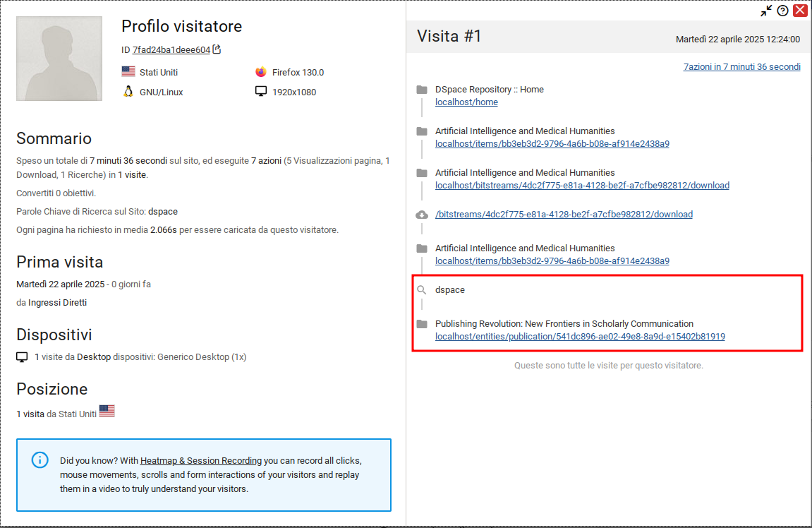Click the folder icon beside DSpace Repository Home

coord(422,90)
